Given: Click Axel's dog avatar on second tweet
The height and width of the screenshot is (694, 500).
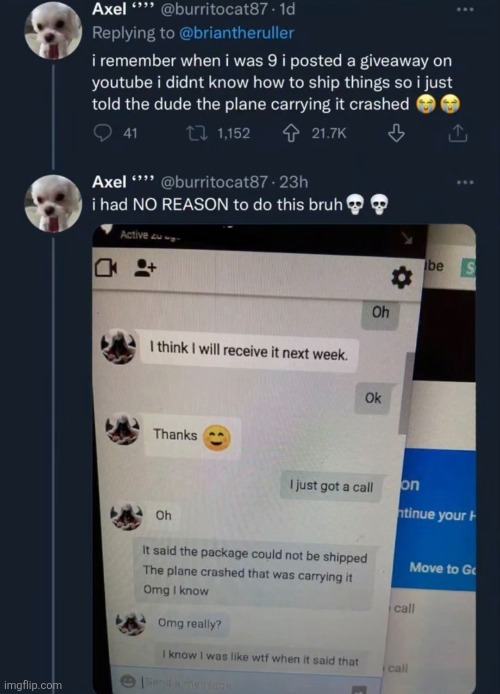Looking at the screenshot, I should (53, 203).
